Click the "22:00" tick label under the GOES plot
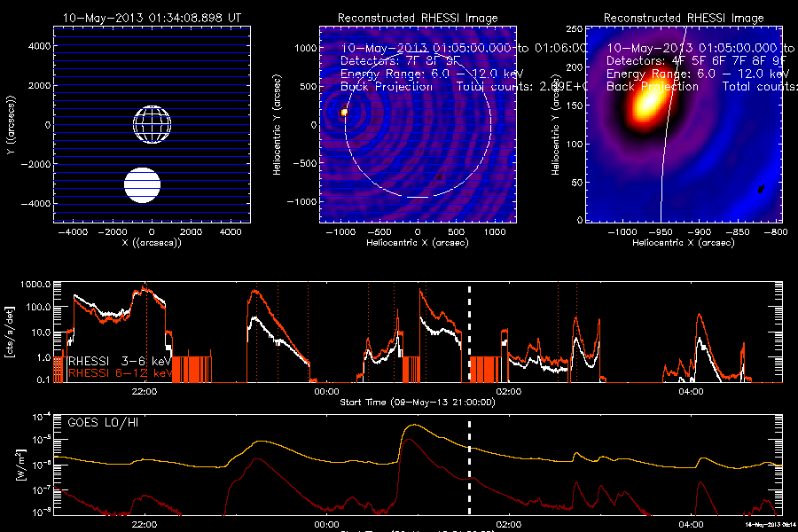Image resolution: width=798 pixels, height=532 pixels. [144, 524]
